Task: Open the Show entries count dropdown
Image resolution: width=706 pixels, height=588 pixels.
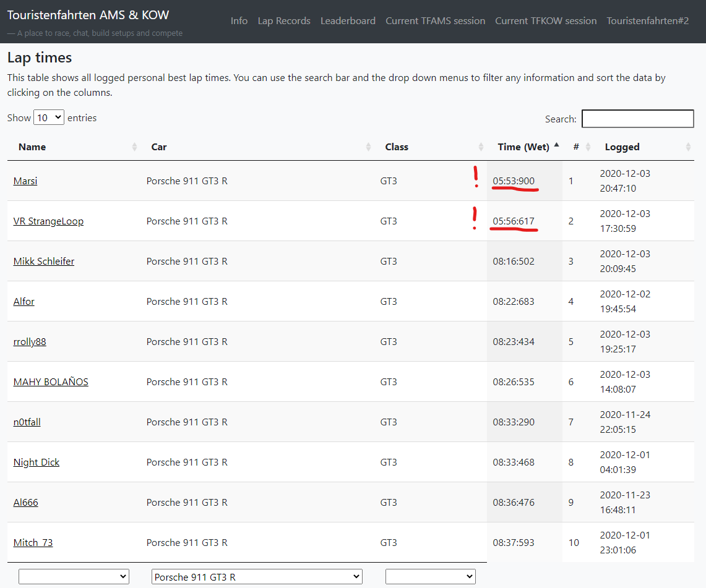Action: [49, 117]
